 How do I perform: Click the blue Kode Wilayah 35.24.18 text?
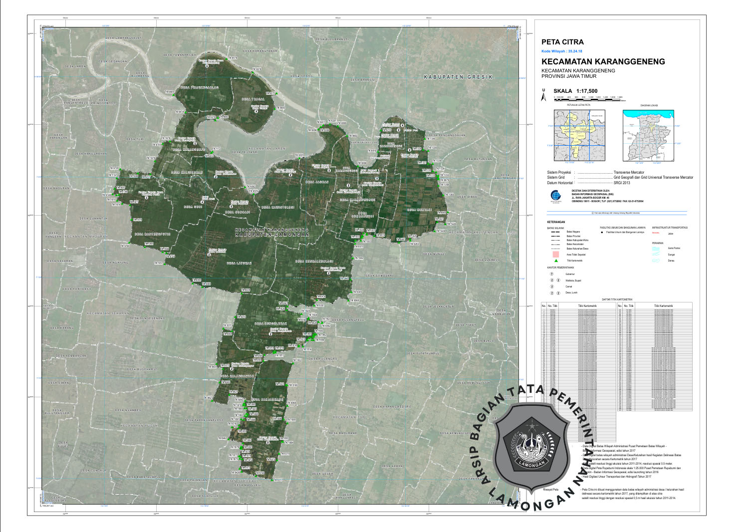point(561,51)
